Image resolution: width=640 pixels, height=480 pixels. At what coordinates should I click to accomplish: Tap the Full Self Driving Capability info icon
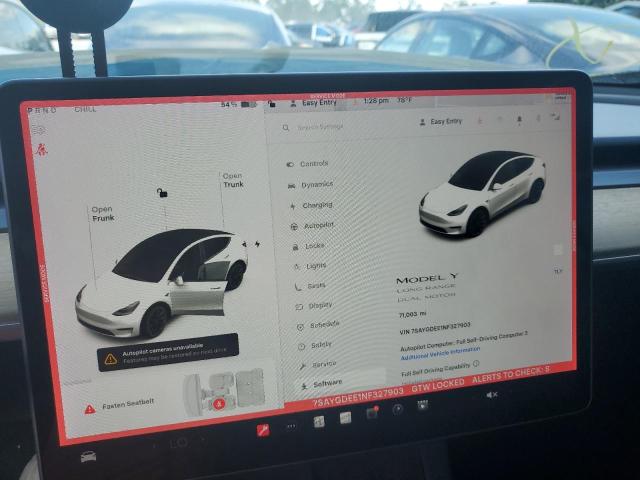tap(476, 363)
